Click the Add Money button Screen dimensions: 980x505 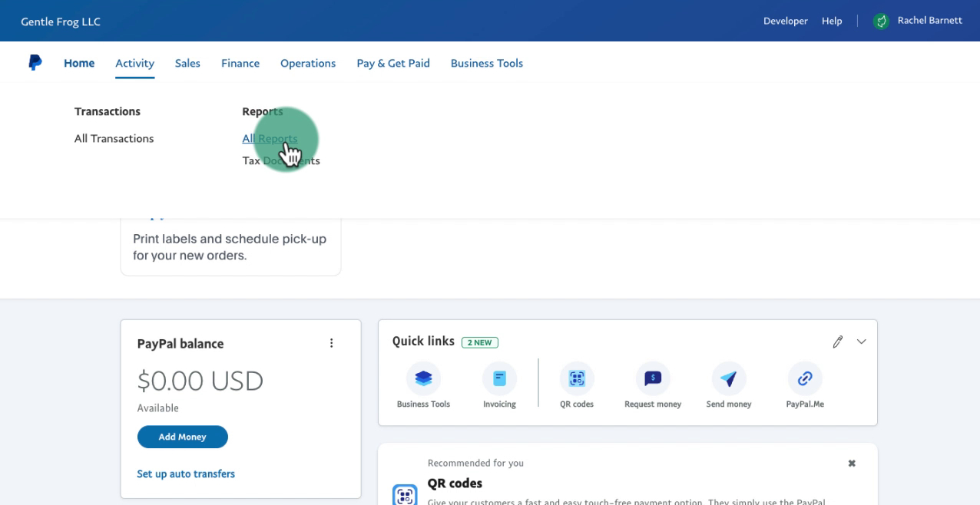click(183, 437)
